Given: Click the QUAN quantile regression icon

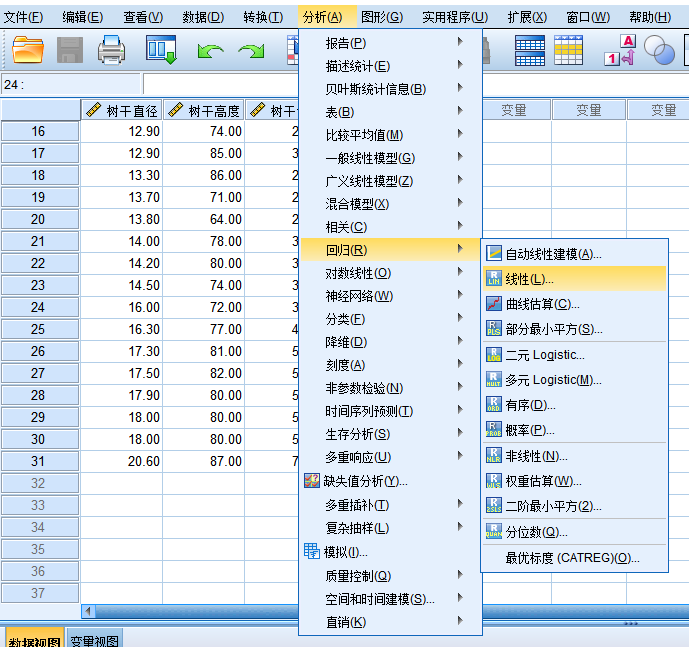Looking at the screenshot, I should pyautogui.click(x=494, y=532).
